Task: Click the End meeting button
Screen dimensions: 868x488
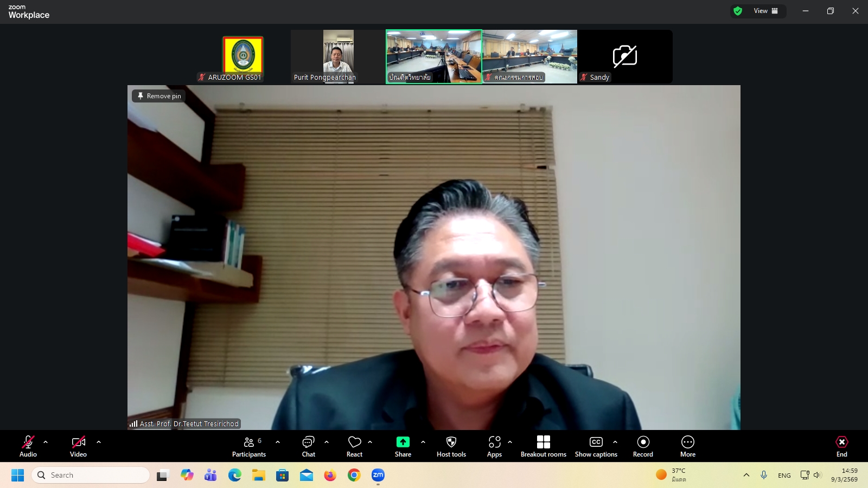Action: (x=841, y=446)
